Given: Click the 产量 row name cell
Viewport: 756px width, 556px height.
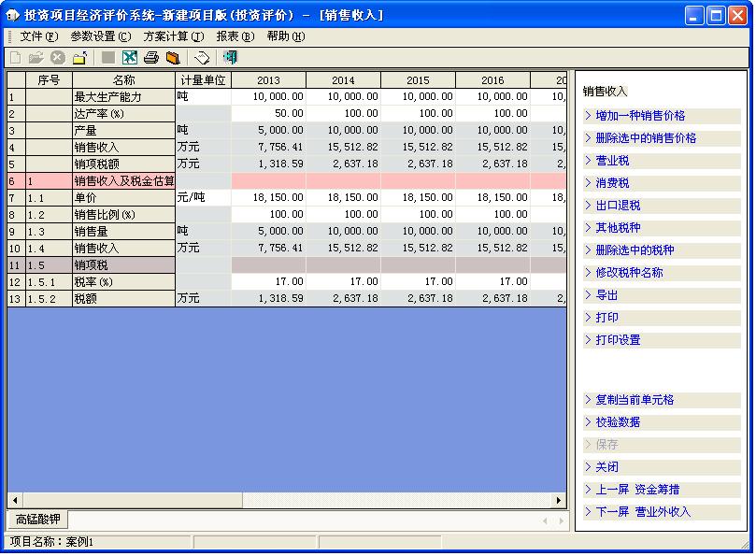Looking at the screenshot, I should tap(124, 130).
